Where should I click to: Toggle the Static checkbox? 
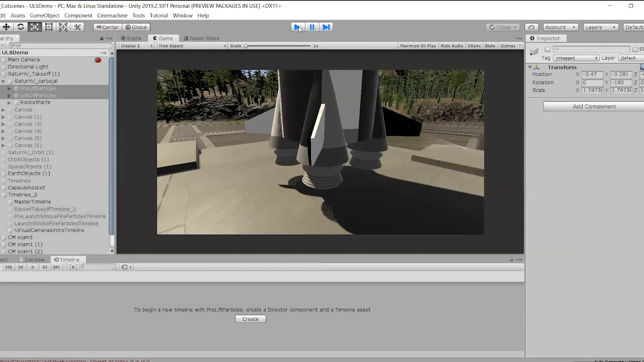click(x=635, y=50)
